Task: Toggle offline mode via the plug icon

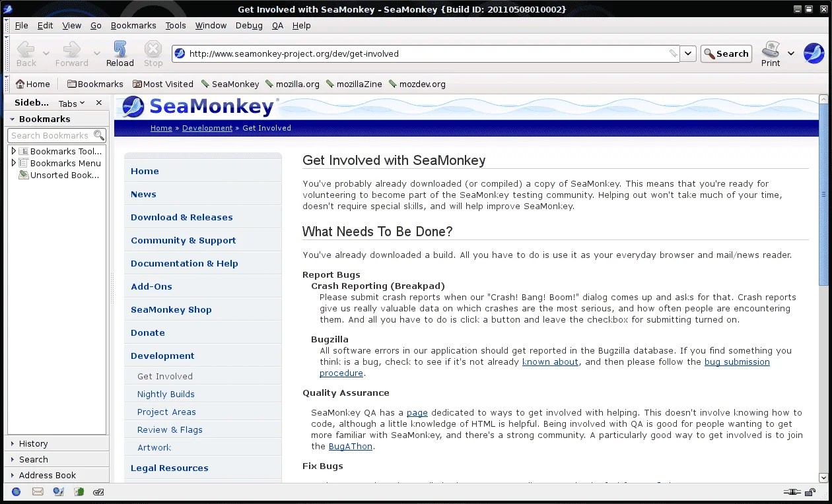Action: 791,491
